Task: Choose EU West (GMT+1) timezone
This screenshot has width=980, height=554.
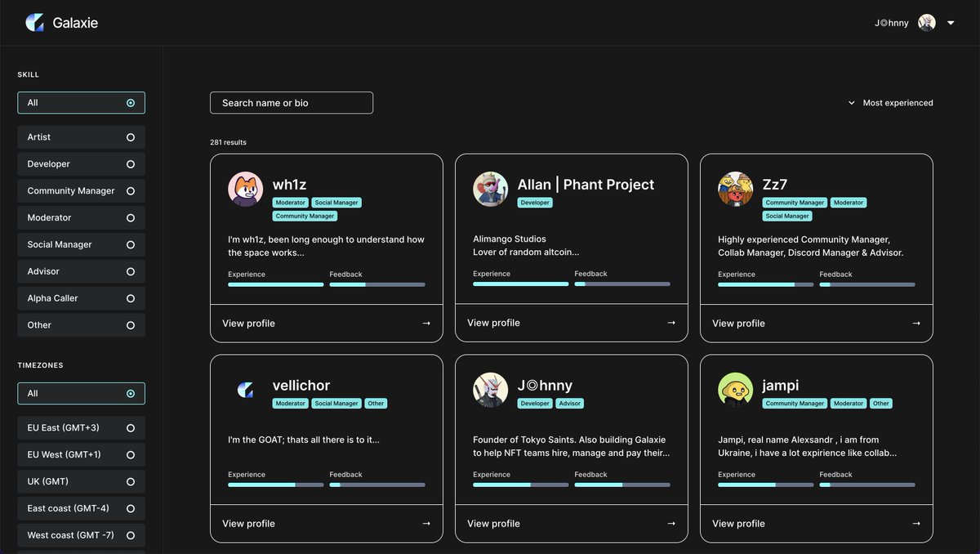Action: (x=81, y=455)
